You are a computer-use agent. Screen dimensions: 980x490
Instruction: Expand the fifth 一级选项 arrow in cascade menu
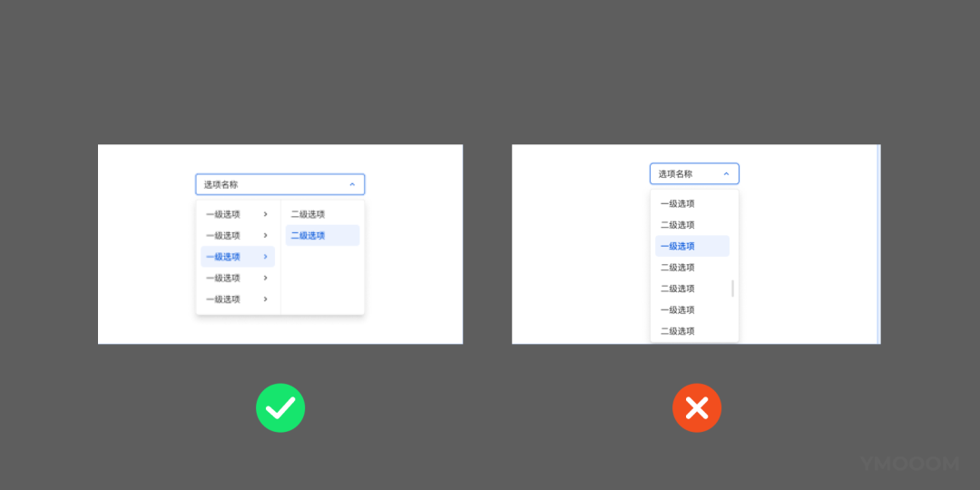point(265,299)
